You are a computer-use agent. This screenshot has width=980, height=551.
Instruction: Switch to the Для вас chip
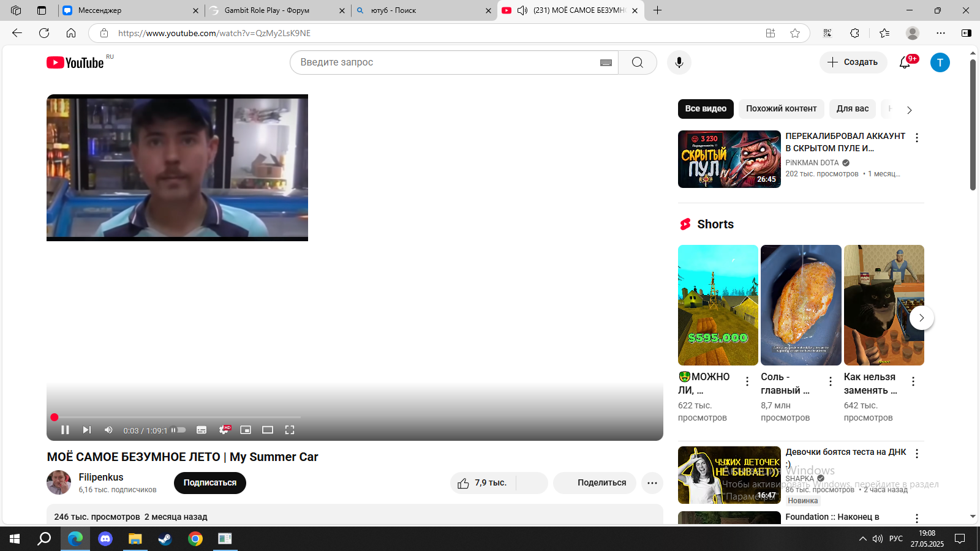[x=853, y=109]
